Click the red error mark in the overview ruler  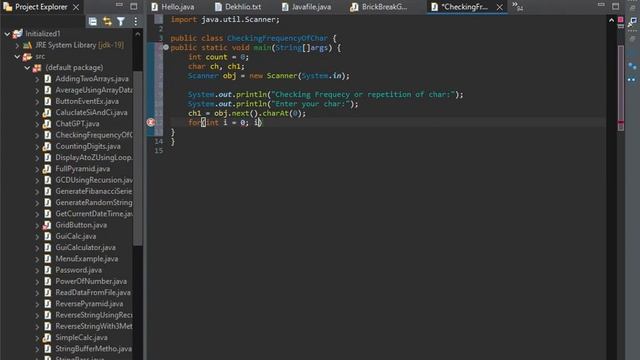[x=620, y=122]
